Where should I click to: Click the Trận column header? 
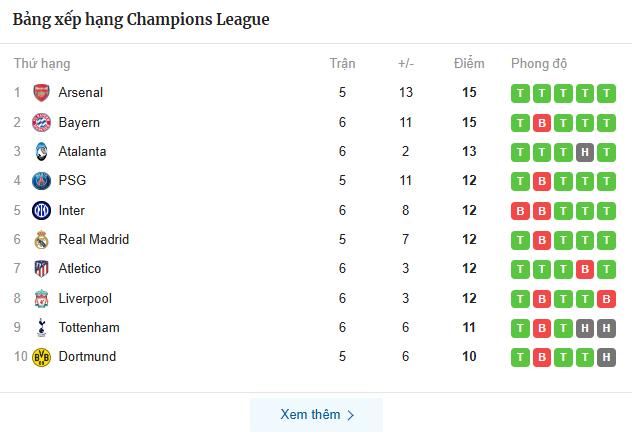pos(343,64)
